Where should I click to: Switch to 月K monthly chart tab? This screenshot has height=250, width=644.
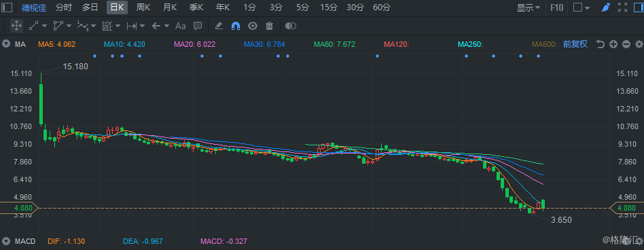click(x=170, y=7)
